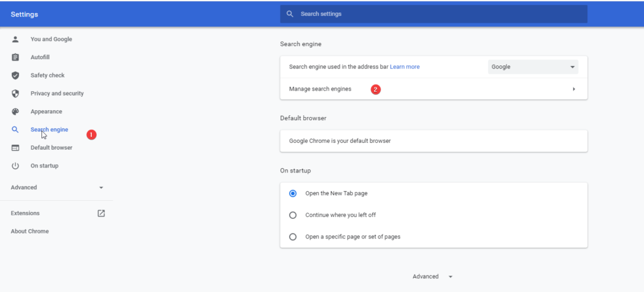The image size is (644, 292).
Task: Click the magnifier icon in Search settings bar
Action: click(x=290, y=14)
